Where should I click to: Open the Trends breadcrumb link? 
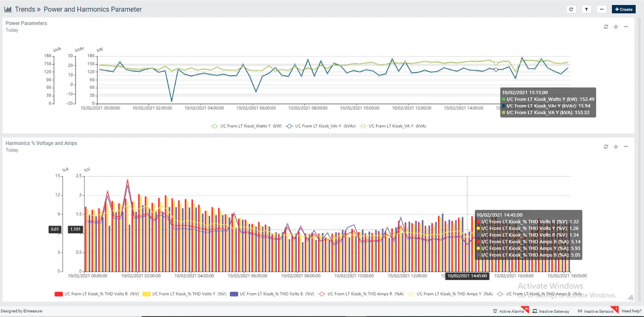[25, 9]
